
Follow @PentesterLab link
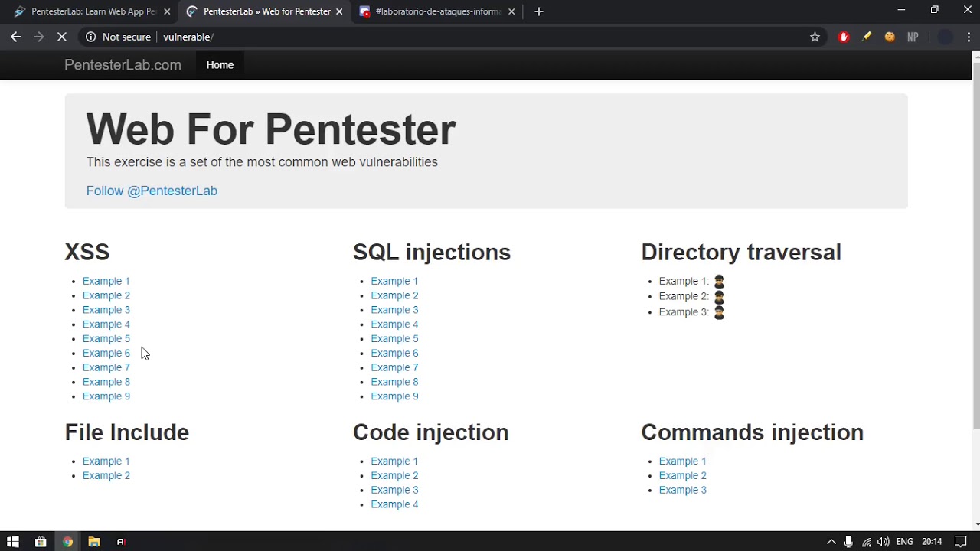point(152,191)
